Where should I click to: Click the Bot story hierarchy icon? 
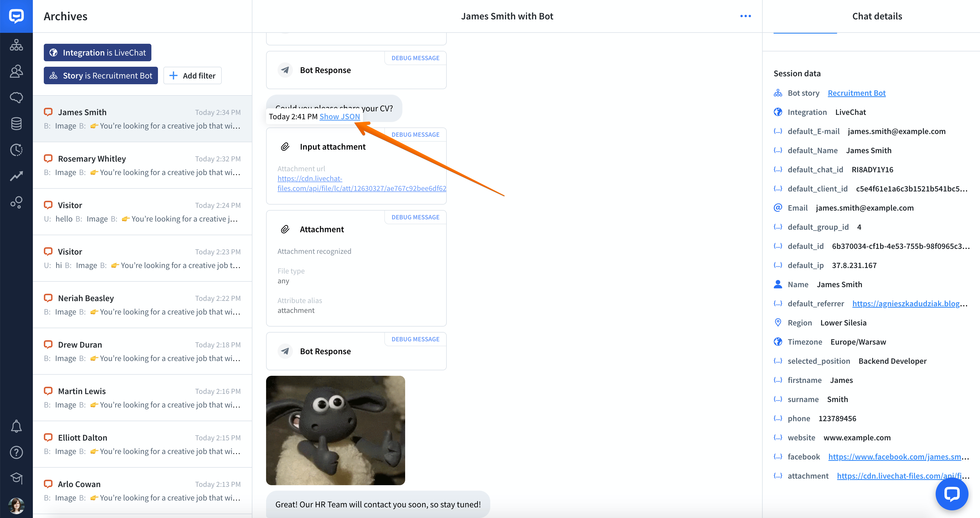point(778,93)
